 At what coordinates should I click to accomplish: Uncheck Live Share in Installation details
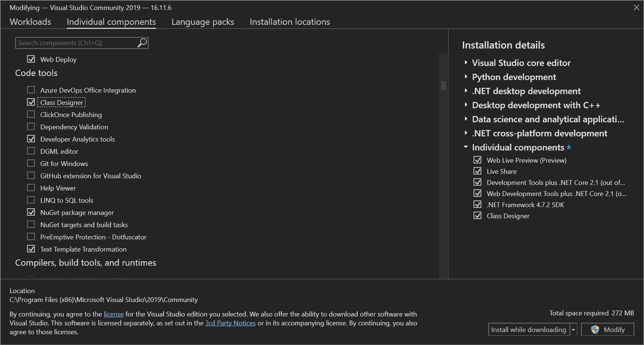tap(478, 171)
